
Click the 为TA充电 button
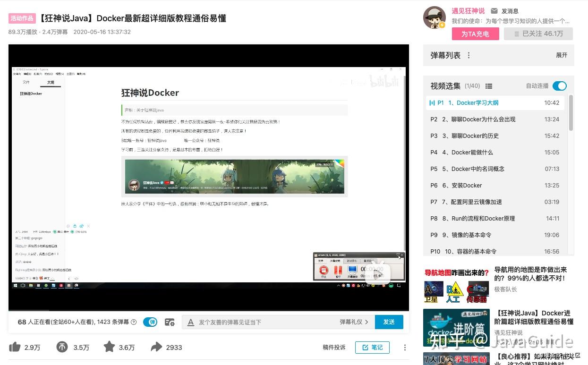tap(475, 34)
